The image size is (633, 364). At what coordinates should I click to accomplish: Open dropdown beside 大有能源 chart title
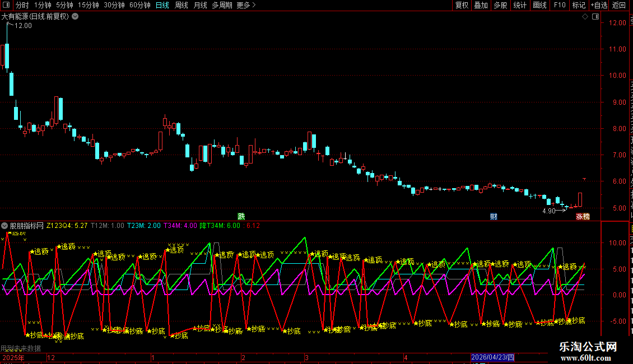(x=75, y=17)
